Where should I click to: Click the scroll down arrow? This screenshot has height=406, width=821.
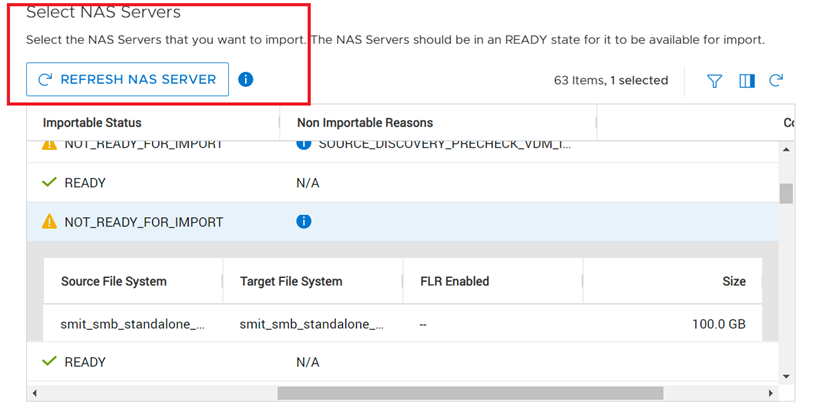(786, 376)
